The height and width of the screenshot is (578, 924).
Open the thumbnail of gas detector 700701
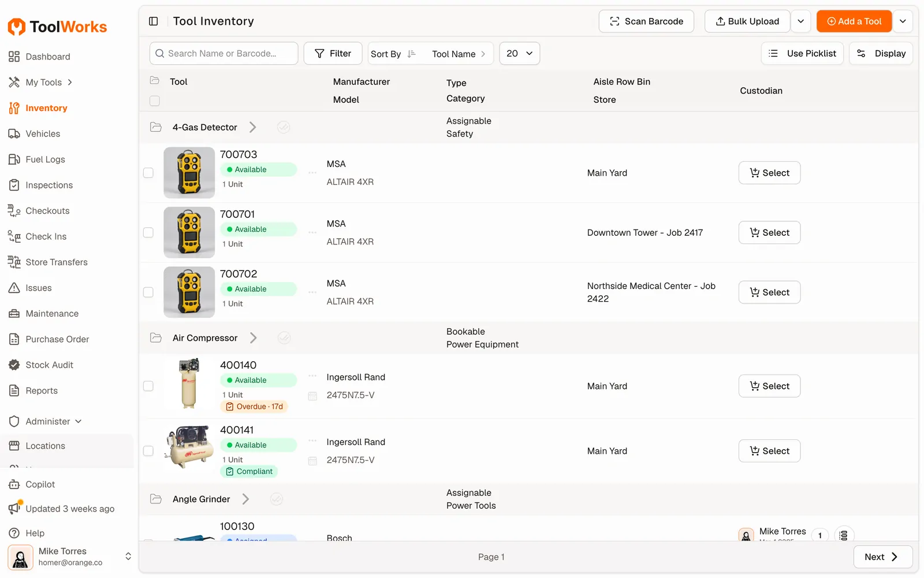189,232
